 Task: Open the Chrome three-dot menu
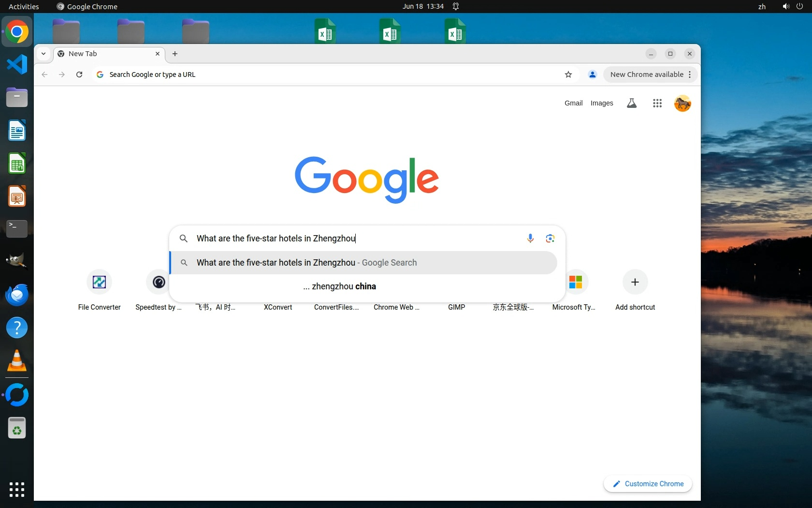point(690,75)
